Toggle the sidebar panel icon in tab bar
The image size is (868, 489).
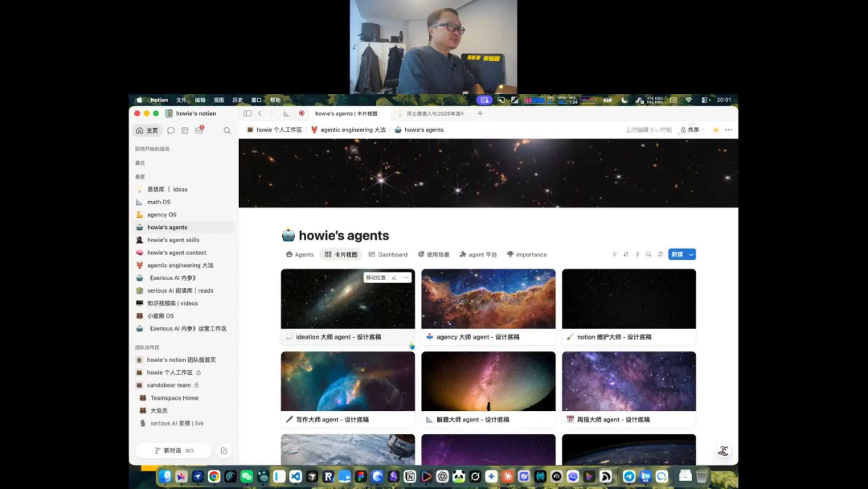point(248,113)
